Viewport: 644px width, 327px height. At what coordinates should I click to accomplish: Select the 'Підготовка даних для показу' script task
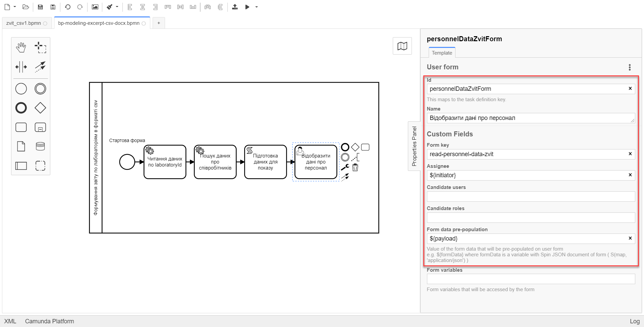coord(265,162)
